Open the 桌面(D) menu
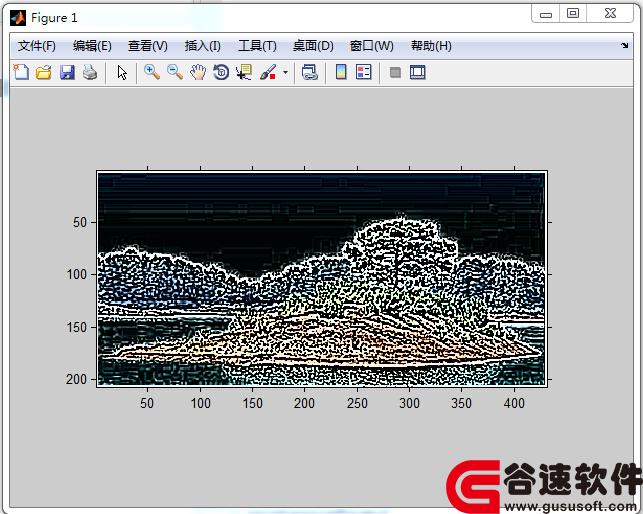643x514 pixels. [313, 46]
